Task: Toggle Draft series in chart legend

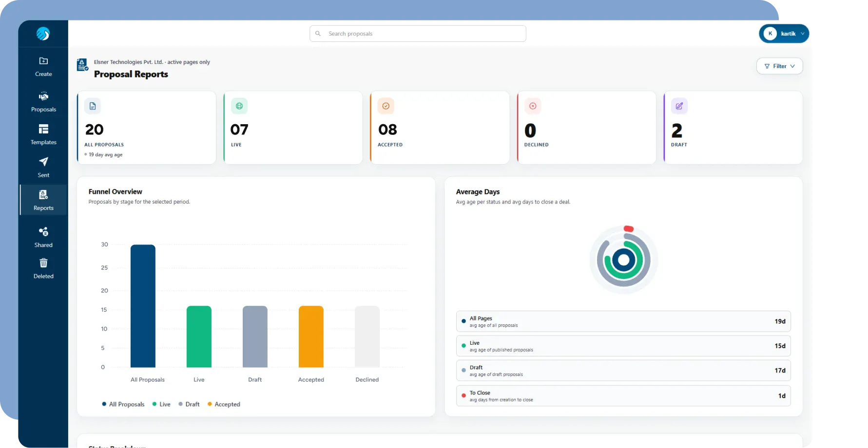Action: point(189,404)
